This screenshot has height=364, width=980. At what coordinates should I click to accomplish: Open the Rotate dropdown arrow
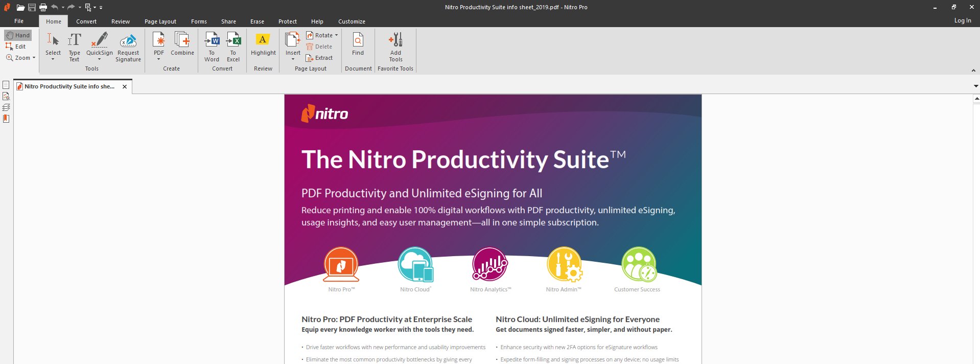pos(336,35)
